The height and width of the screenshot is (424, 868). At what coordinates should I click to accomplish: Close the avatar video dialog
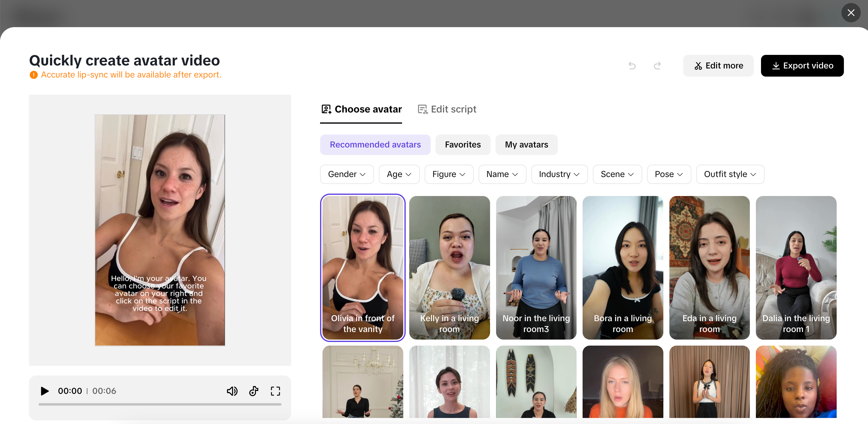click(851, 13)
